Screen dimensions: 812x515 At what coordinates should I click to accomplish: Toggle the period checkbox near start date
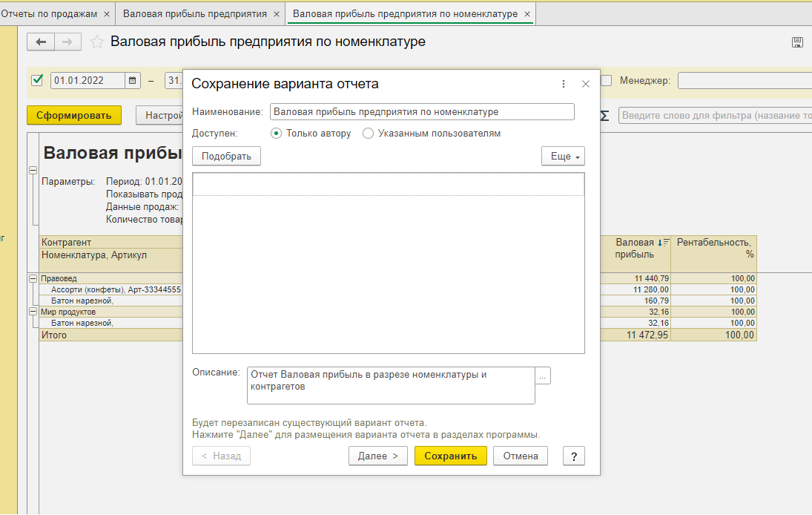click(38, 80)
